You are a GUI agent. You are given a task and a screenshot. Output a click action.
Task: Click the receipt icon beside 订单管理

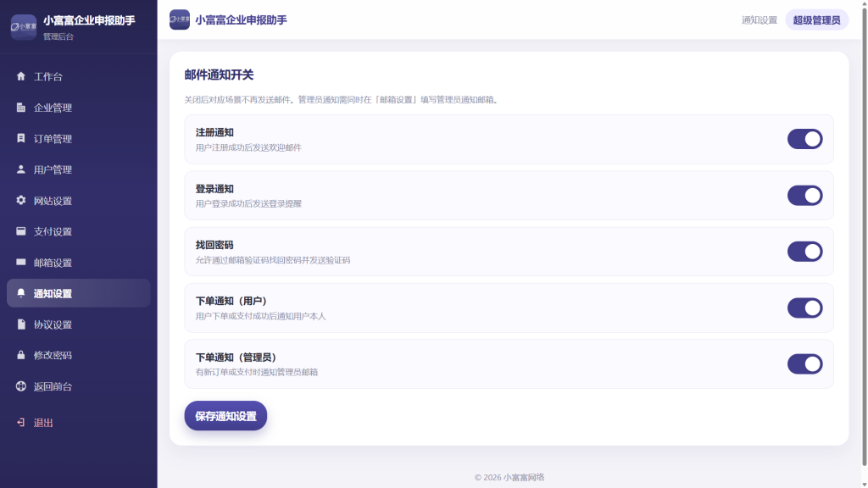coord(21,138)
